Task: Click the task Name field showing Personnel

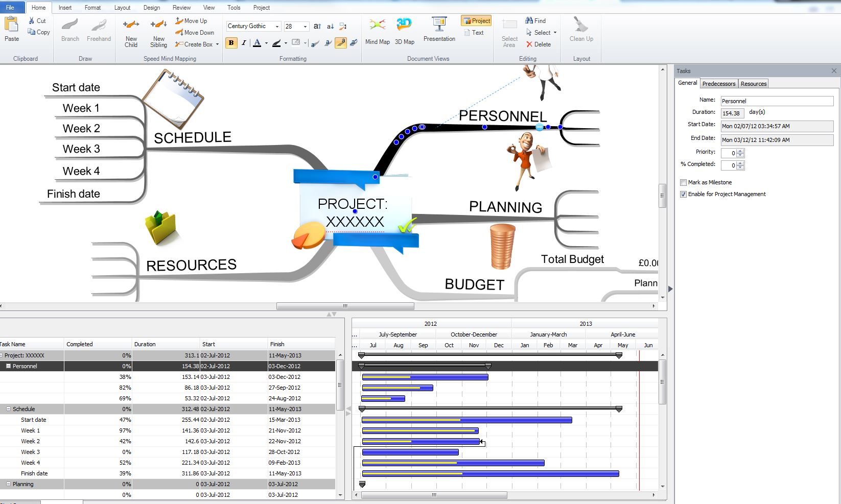Action: point(777,101)
